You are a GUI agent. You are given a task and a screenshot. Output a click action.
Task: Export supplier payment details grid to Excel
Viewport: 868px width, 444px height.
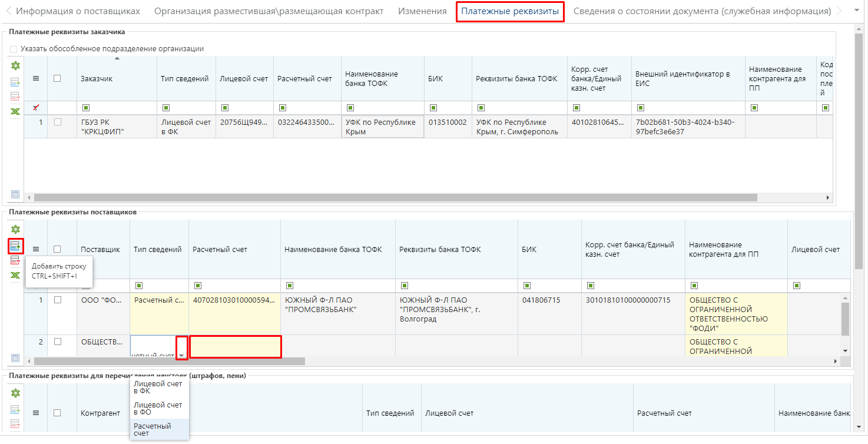click(x=15, y=276)
